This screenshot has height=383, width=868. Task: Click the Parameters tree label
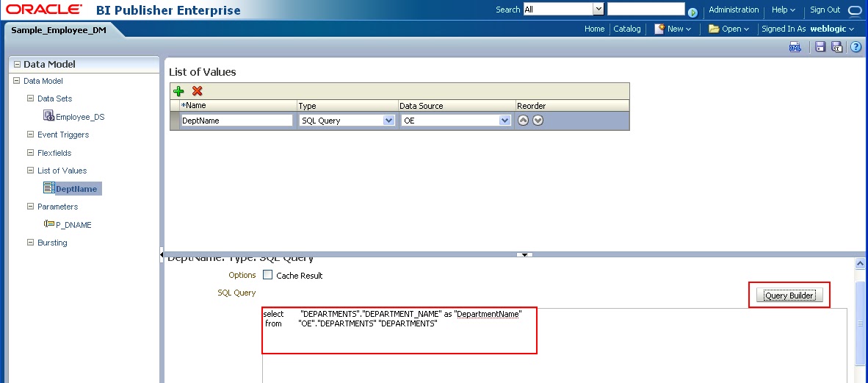pos(57,207)
